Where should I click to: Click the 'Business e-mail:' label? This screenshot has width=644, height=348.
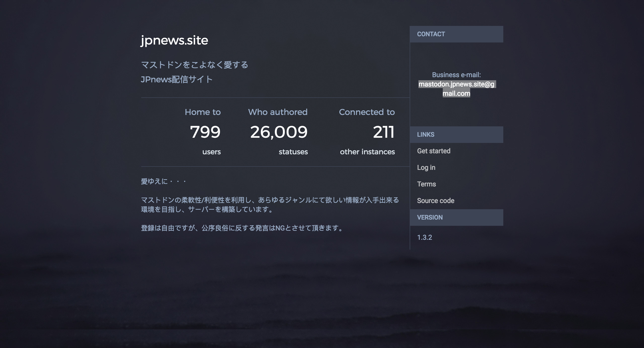456,75
